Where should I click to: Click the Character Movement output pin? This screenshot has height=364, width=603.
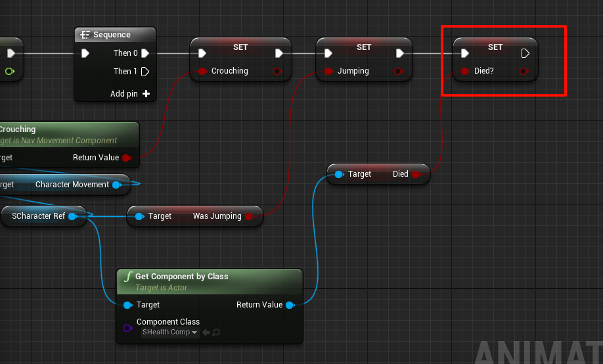tap(116, 185)
